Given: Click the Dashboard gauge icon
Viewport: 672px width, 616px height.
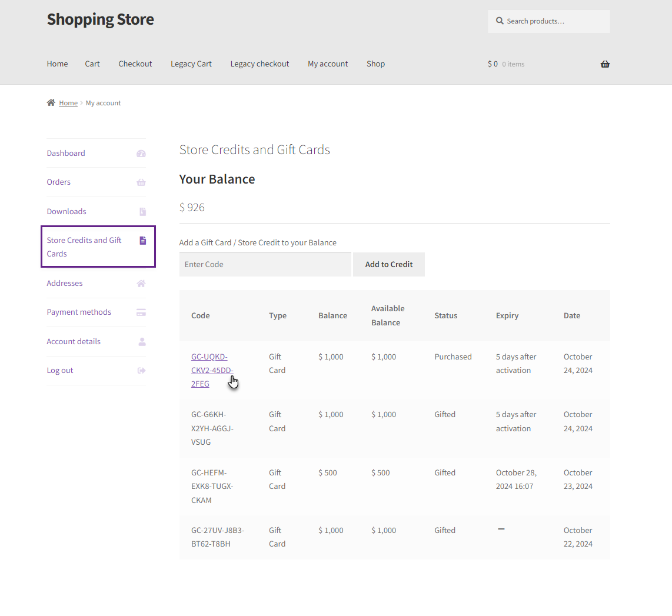Looking at the screenshot, I should click(x=141, y=154).
